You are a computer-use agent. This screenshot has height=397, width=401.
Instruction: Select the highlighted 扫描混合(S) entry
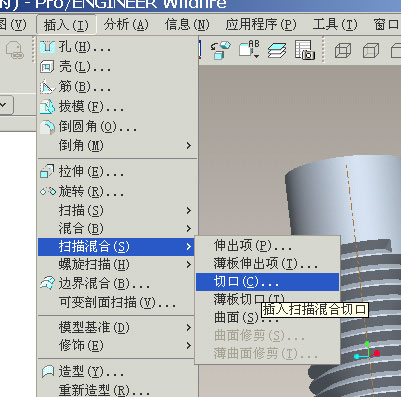tap(116, 247)
